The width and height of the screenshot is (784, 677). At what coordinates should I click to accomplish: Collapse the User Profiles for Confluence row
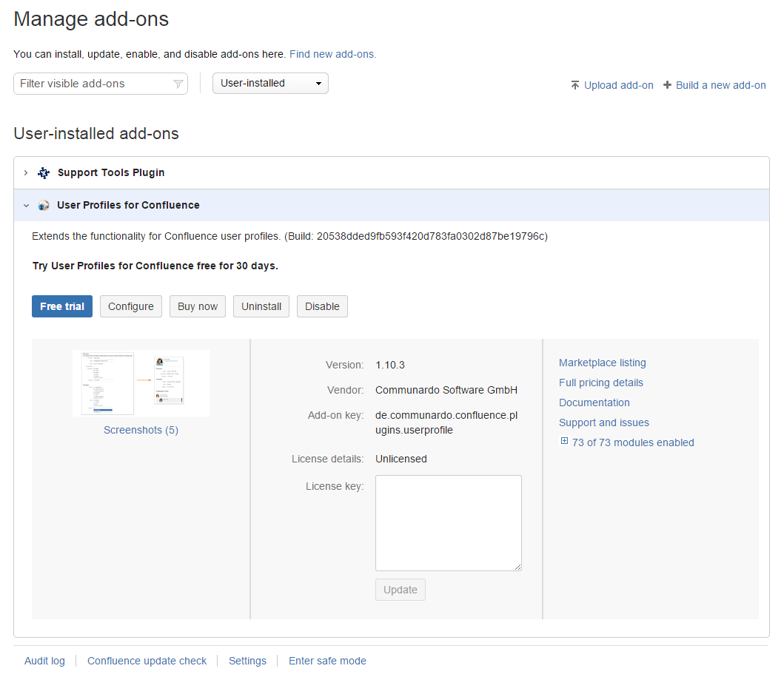26,206
